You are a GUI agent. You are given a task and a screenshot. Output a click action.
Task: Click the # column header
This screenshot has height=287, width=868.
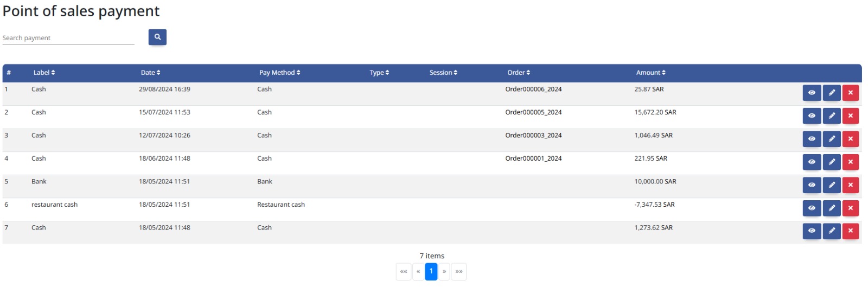tap(9, 73)
